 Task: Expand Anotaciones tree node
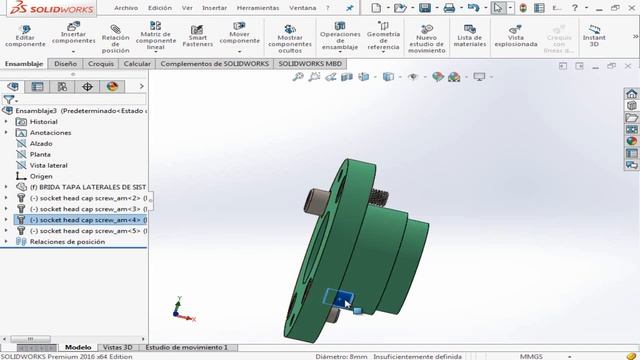pos(6,133)
